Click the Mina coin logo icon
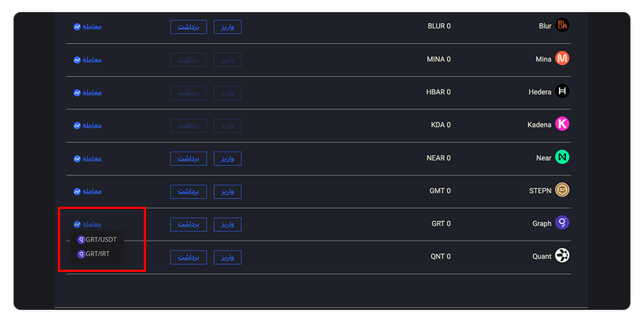The image size is (644, 322). coord(562,59)
